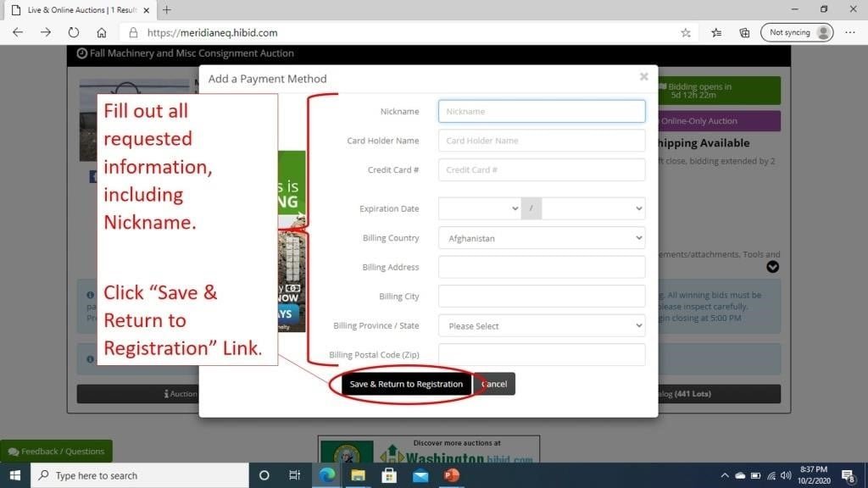Open the Collections icon in toolbar

tap(744, 33)
